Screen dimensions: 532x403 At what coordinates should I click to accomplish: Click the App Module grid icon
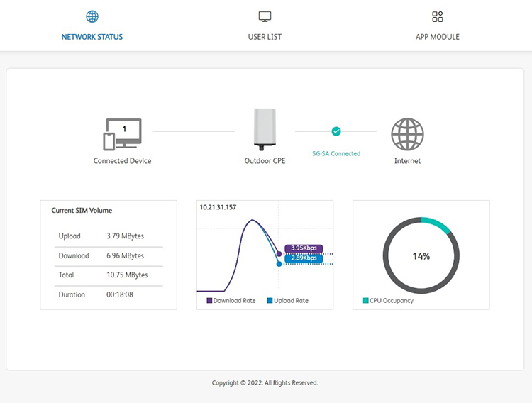pos(437,16)
